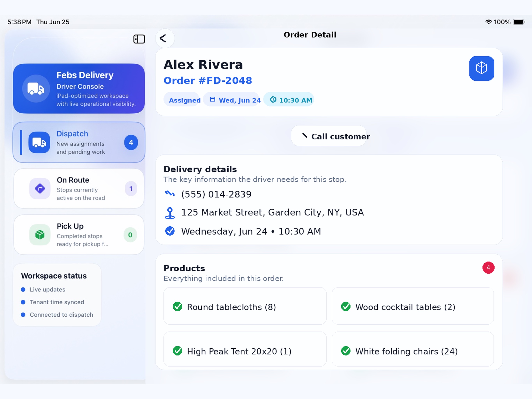The image size is (532, 399).
Task: Tap the Pick Up count badge 0
Action: coord(130,235)
